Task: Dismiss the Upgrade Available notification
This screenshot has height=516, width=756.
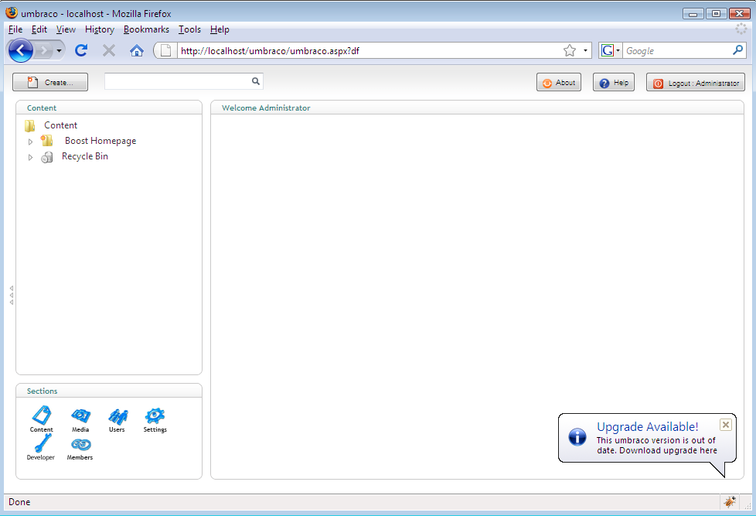Action: coord(725,424)
